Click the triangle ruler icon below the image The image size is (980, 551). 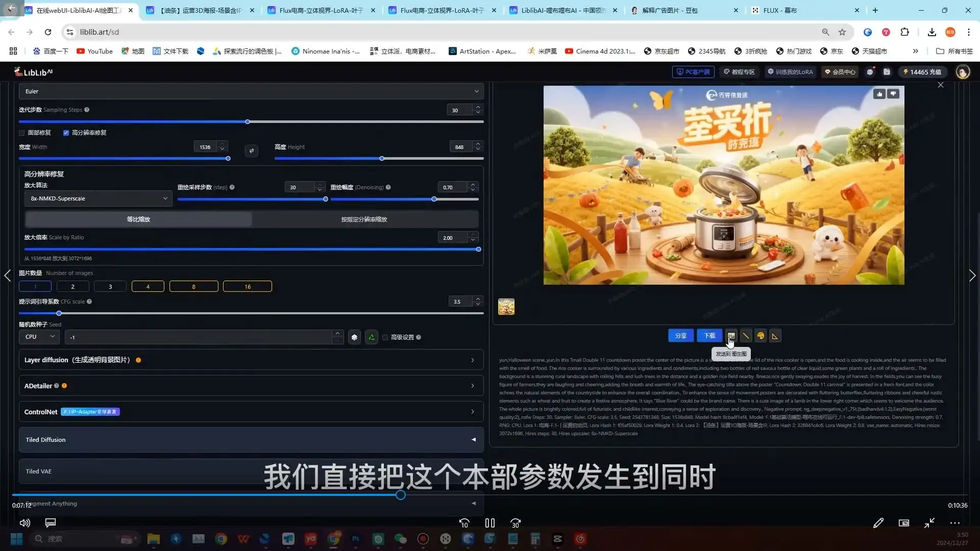[775, 336]
